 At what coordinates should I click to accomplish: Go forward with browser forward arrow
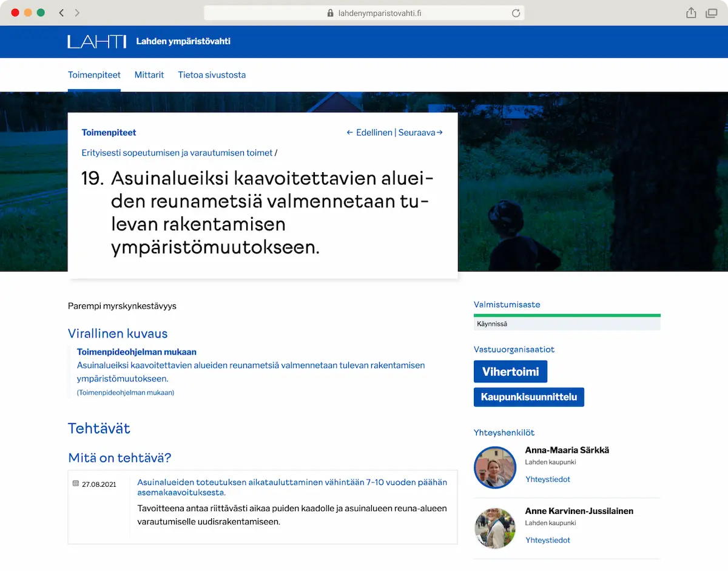(x=77, y=13)
